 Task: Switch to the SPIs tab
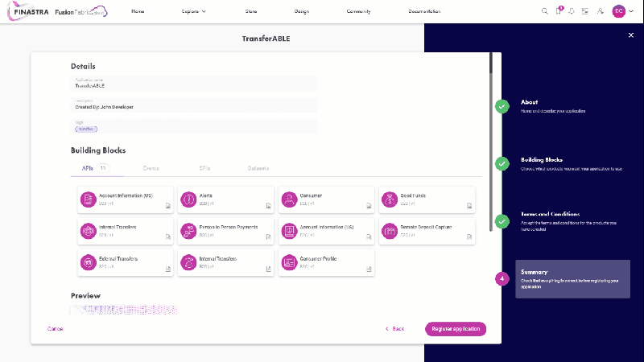(x=204, y=168)
